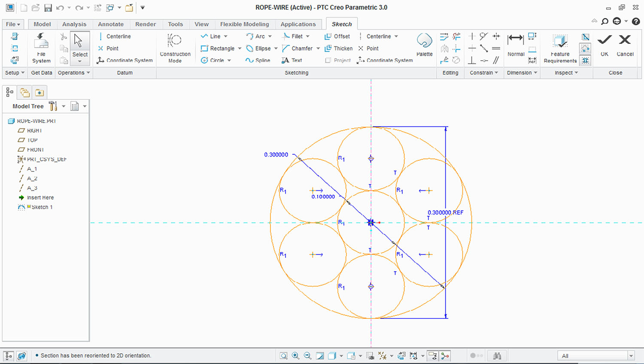
Task: Click the Save icon in quick access toolbar
Action: (48, 8)
